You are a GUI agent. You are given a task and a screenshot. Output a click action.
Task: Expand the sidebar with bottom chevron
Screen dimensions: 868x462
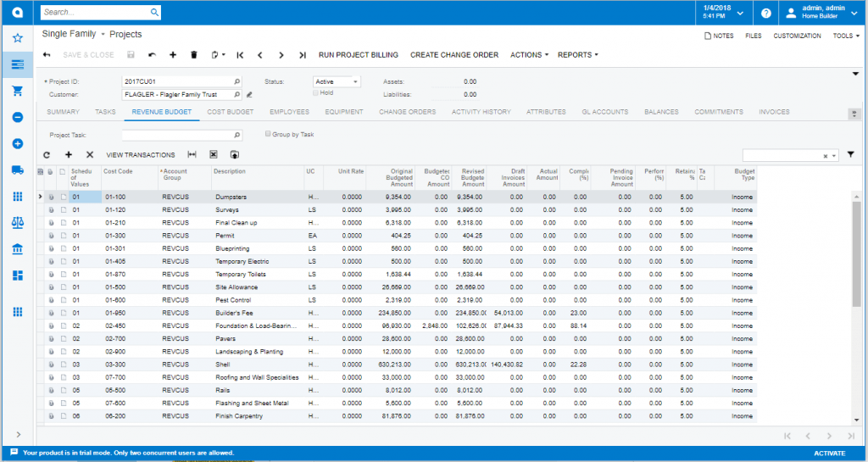tap(18, 435)
